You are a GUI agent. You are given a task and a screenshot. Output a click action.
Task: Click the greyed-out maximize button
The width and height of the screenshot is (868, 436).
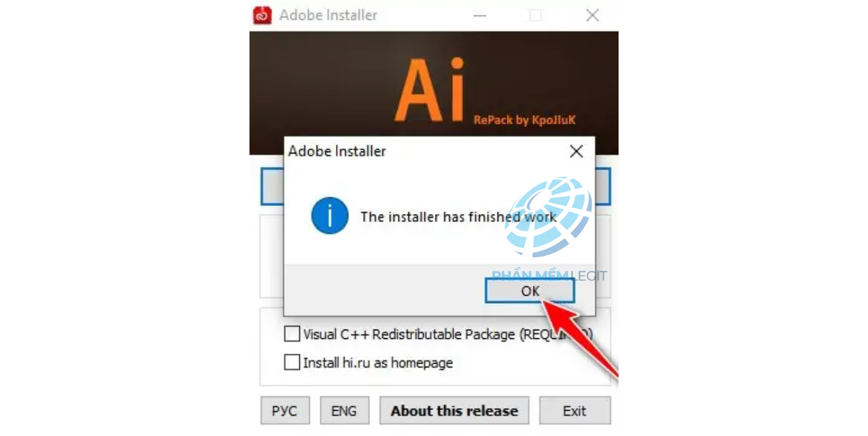535,15
